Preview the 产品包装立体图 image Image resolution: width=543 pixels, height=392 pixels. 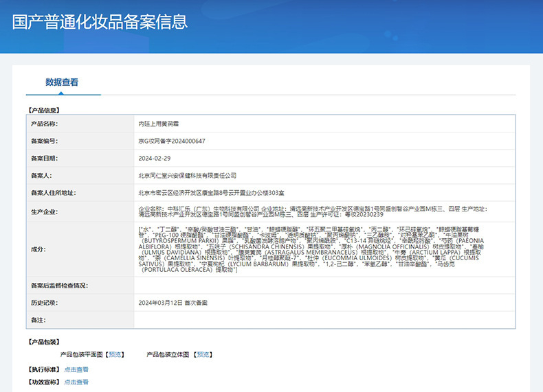click(203, 355)
